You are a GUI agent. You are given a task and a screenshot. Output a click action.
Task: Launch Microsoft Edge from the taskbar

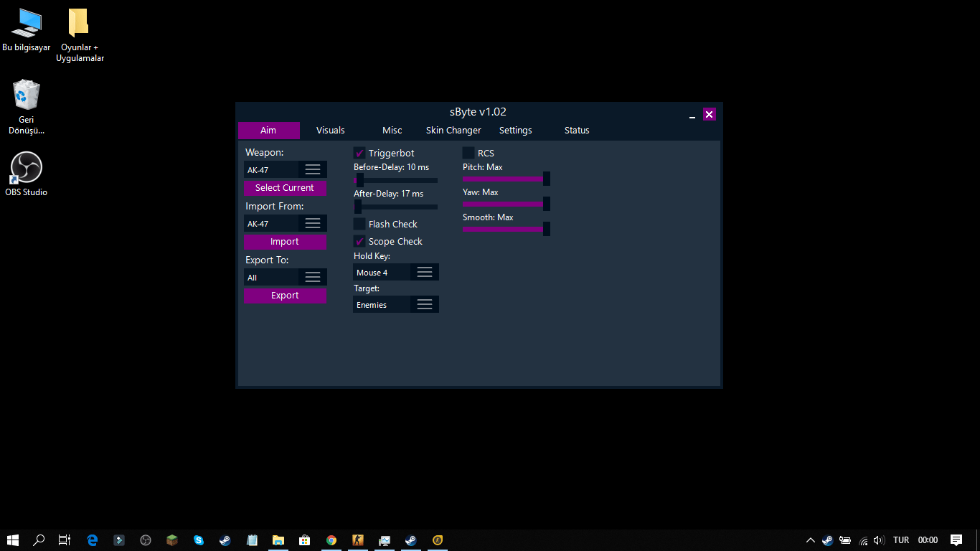(93, 540)
